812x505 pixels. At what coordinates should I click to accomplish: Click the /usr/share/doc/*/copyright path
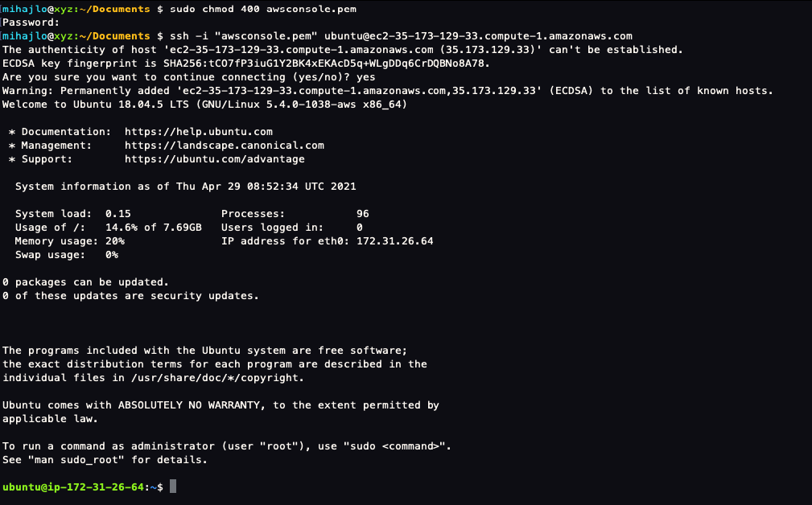point(216,378)
